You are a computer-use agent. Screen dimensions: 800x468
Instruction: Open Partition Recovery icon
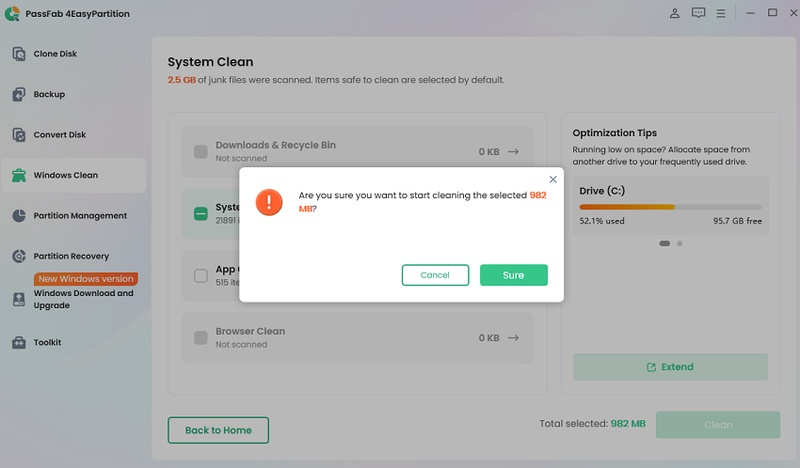tap(19, 256)
